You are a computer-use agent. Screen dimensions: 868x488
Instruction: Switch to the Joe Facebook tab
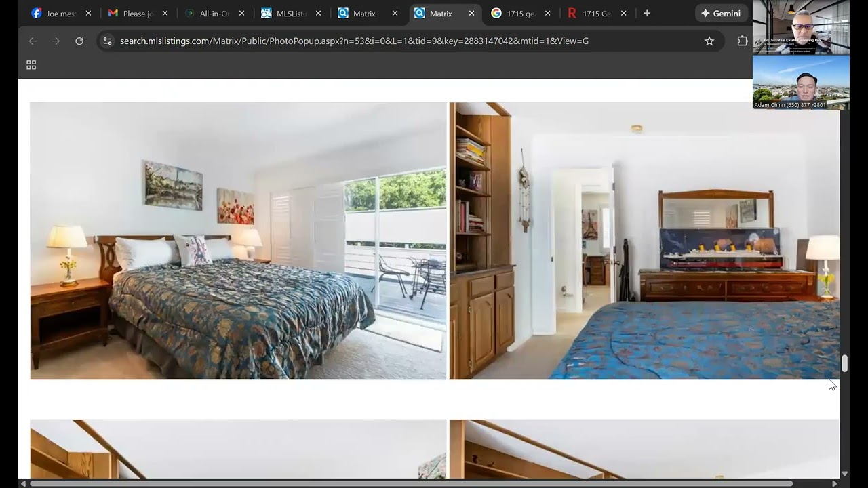pyautogui.click(x=61, y=14)
